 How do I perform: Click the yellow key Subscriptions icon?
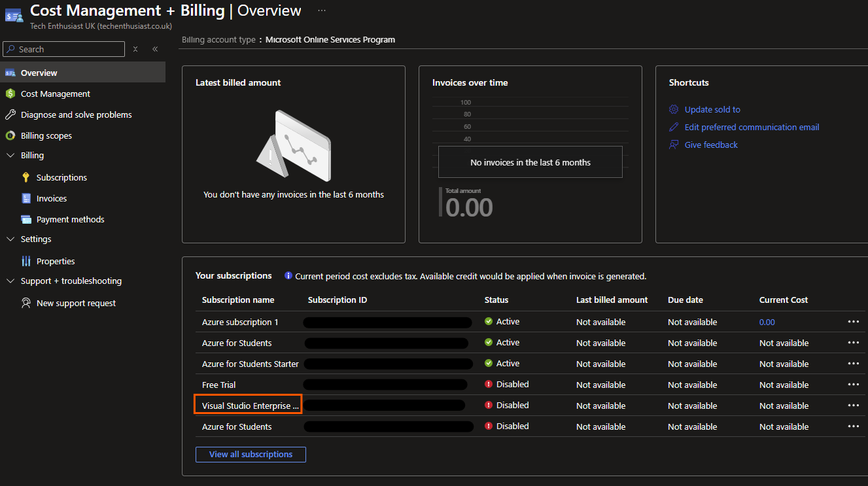[26, 177]
